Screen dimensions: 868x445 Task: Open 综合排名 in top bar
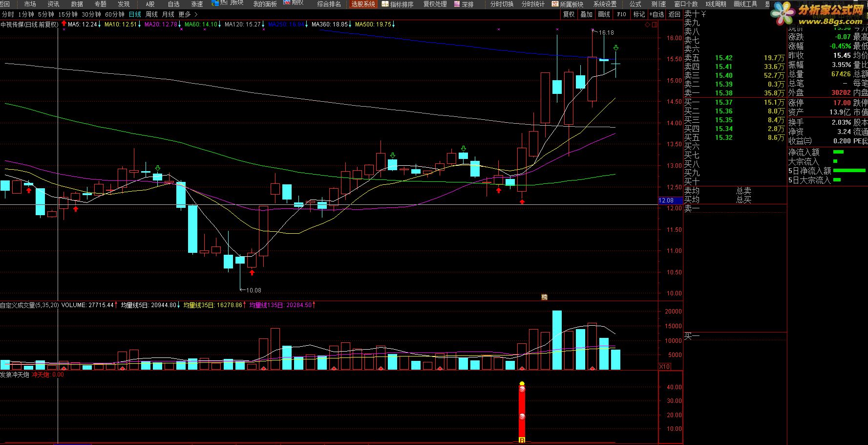click(329, 4)
